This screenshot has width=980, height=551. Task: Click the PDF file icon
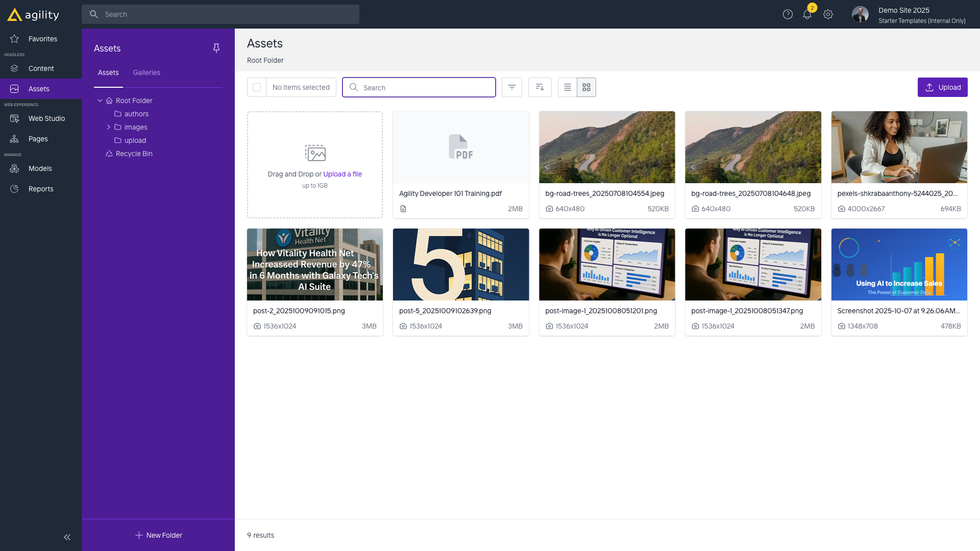coord(460,147)
